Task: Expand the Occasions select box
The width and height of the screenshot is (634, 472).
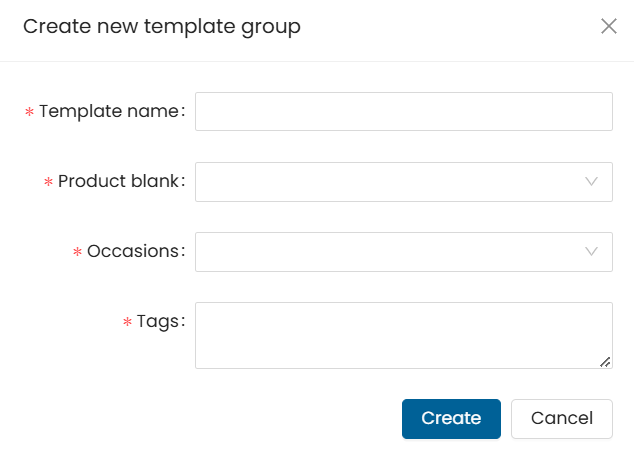Action: (x=390, y=252)
